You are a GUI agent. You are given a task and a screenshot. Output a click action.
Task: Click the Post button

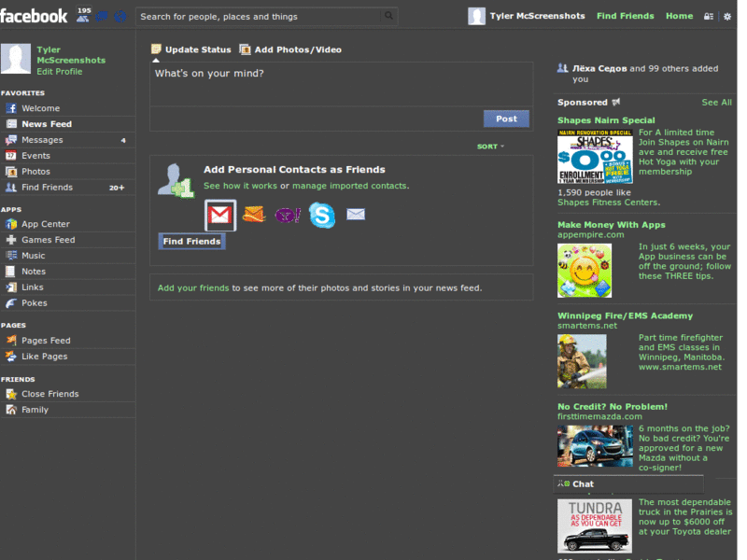[x=506, y=119]
